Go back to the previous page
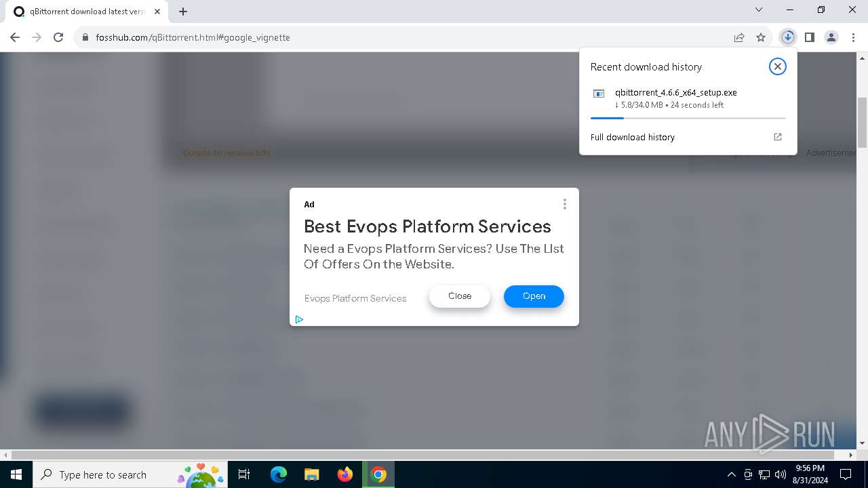Screen dimensions: 868x488 pos(15,37)
